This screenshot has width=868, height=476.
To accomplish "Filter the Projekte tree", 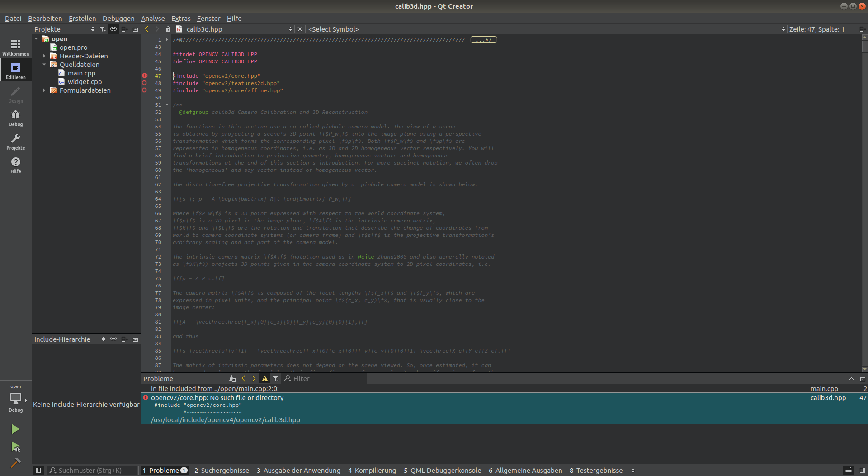I will [103, 29].
